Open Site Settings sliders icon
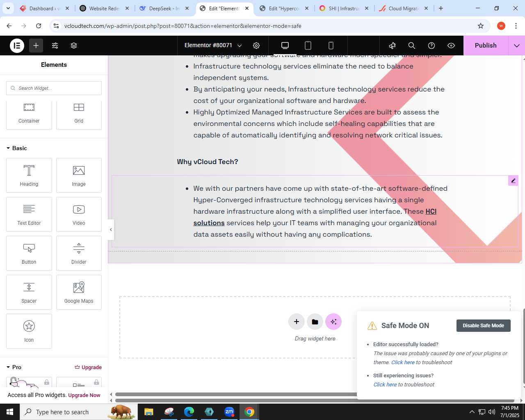The image size is (525, 420). tap(55, 46)
